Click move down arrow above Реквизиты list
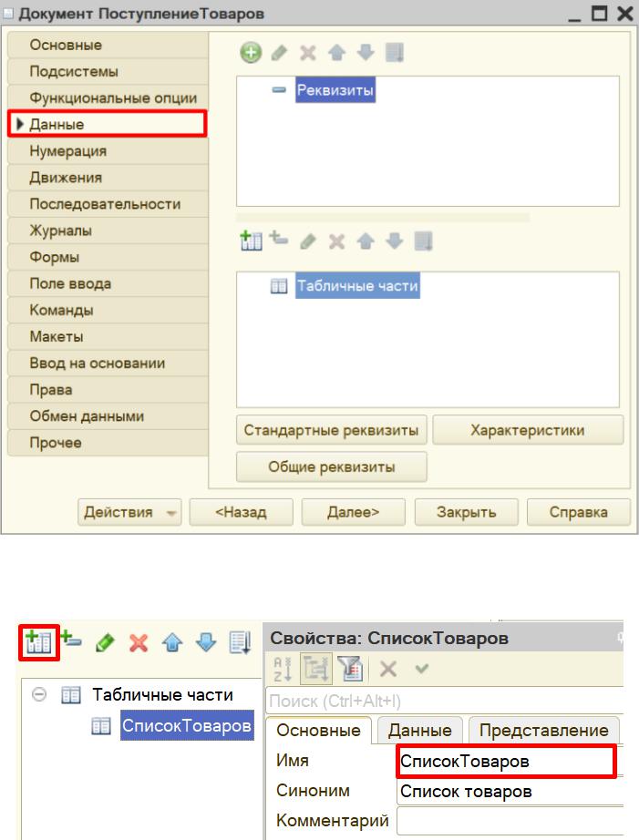This screenshot has height=840, width=639. [366, 53]
